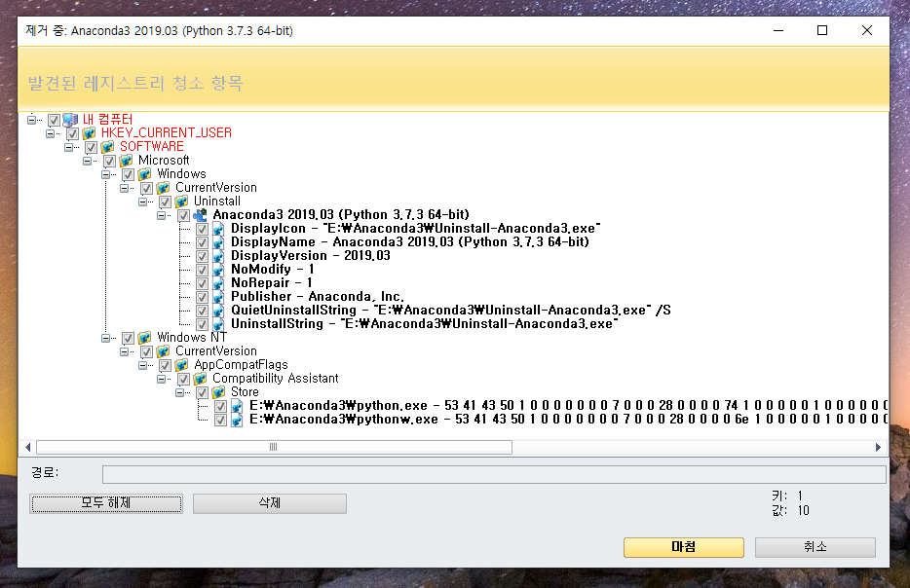Click the HKEY_CURRENT_USER registry key icon
This screenshot has width=910, height=588.
point(89,133)
